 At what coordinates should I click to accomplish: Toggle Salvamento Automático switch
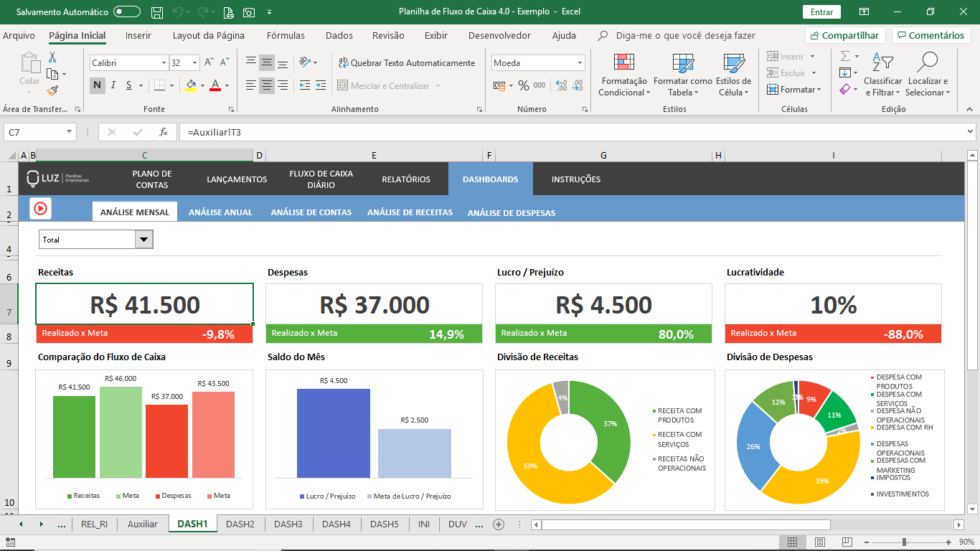[x=127, y=12]
